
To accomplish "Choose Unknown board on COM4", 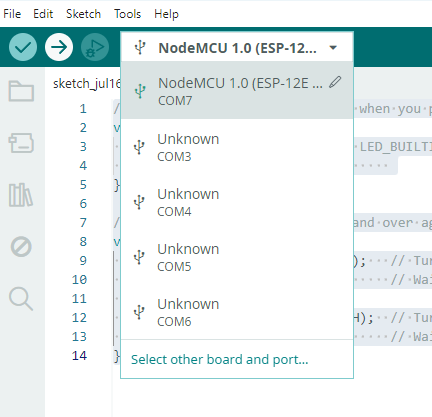I will 237,202.
